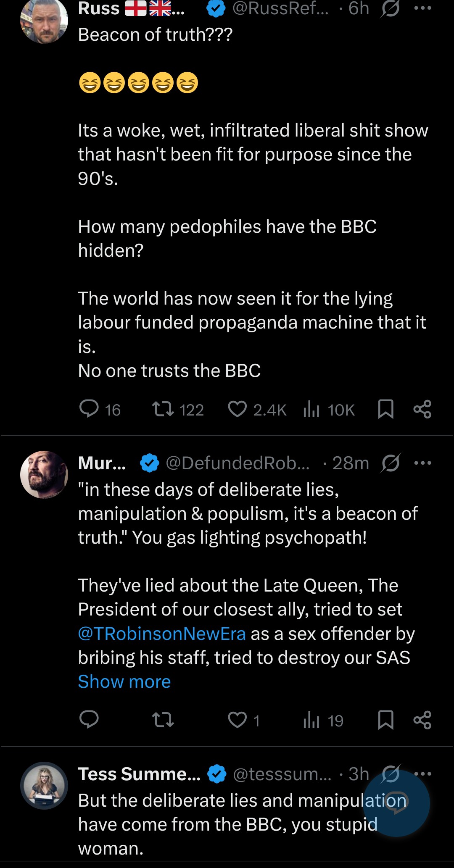Bookmark Russ's post
This screenshot has height=868, width=454.
(x=385, y=409)
